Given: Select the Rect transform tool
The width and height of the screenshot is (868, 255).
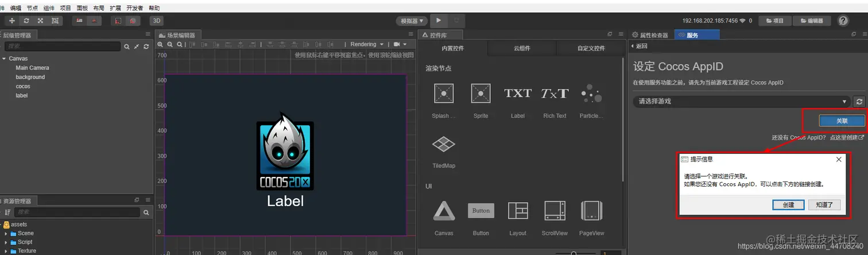Looking at the screenshot, I should pyautogui.click(x=55, y=20).
